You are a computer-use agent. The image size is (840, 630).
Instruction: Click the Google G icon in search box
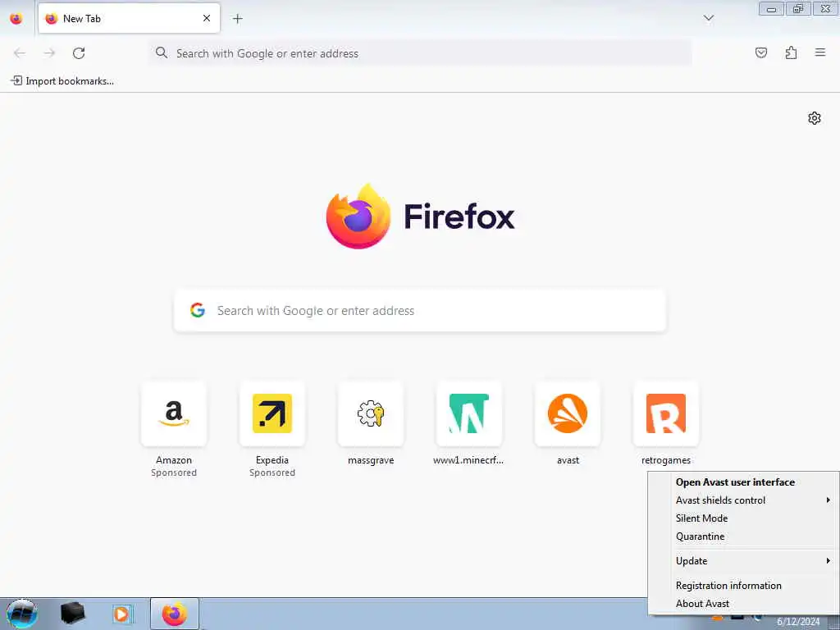coord(198,310)
